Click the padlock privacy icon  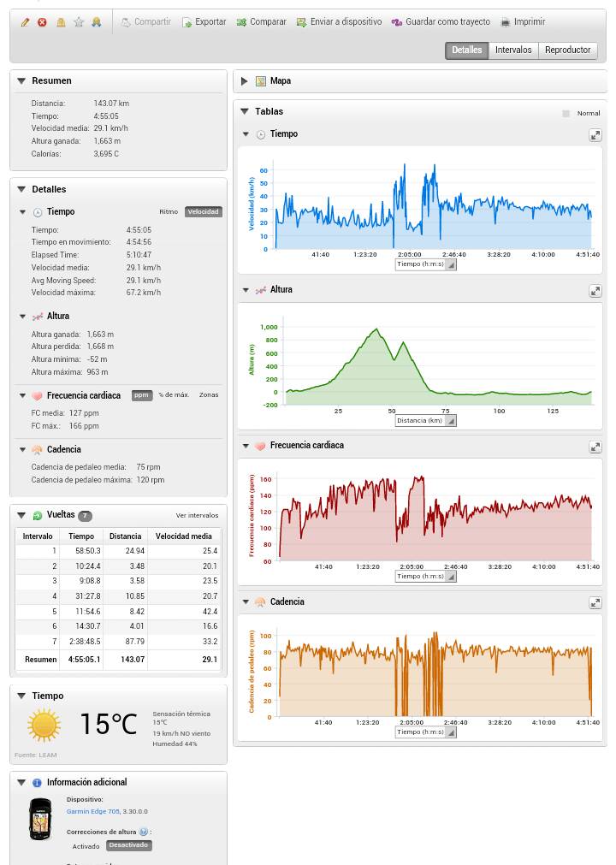point(61,22)
